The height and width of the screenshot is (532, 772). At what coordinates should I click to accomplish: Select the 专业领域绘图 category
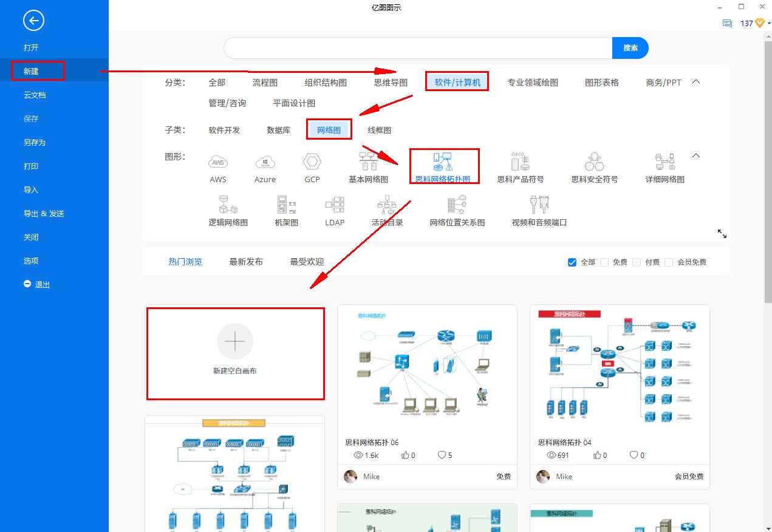pyautogui.click(x=533, y=83)
